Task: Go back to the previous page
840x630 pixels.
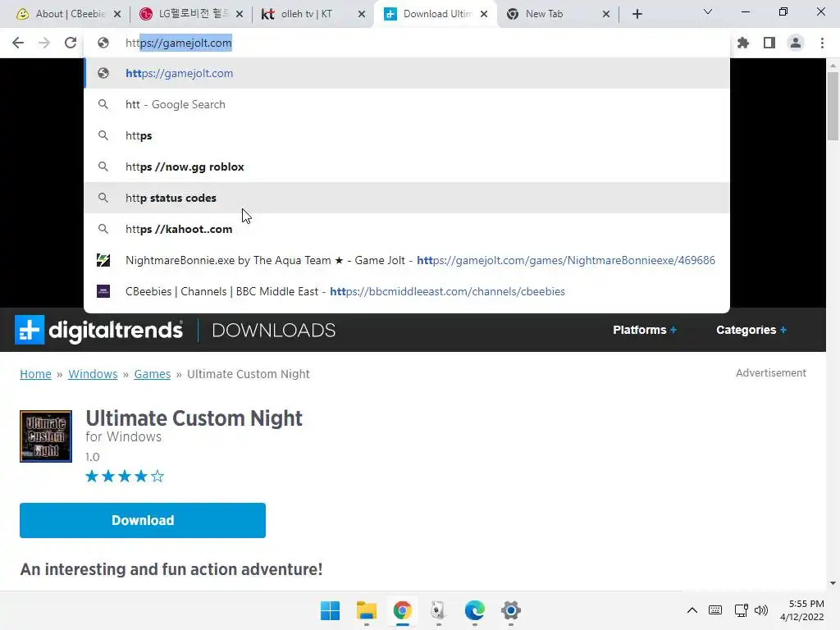Action: click(18, 43)
